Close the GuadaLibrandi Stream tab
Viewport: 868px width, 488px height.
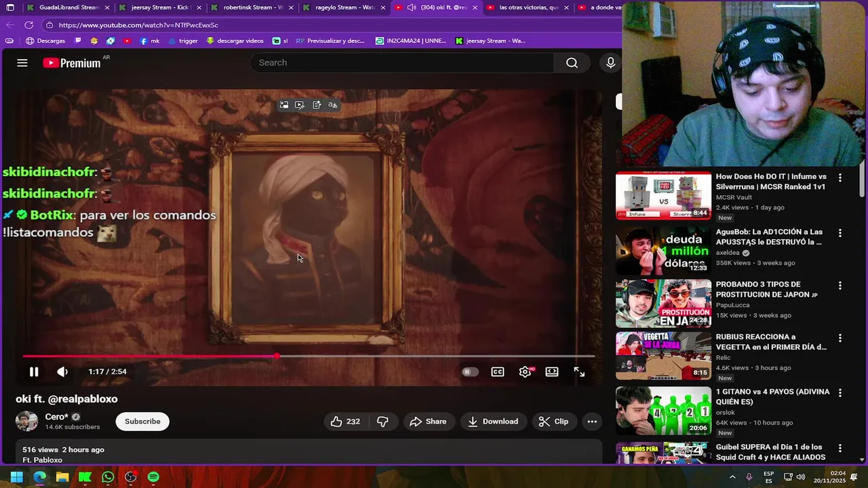pyautogui.click(x=106, y=7)
